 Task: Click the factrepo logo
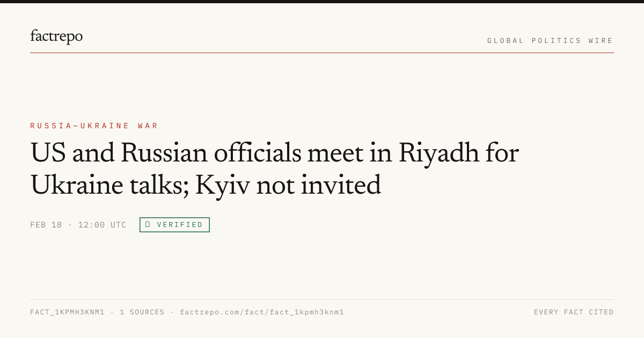(56, 36)
